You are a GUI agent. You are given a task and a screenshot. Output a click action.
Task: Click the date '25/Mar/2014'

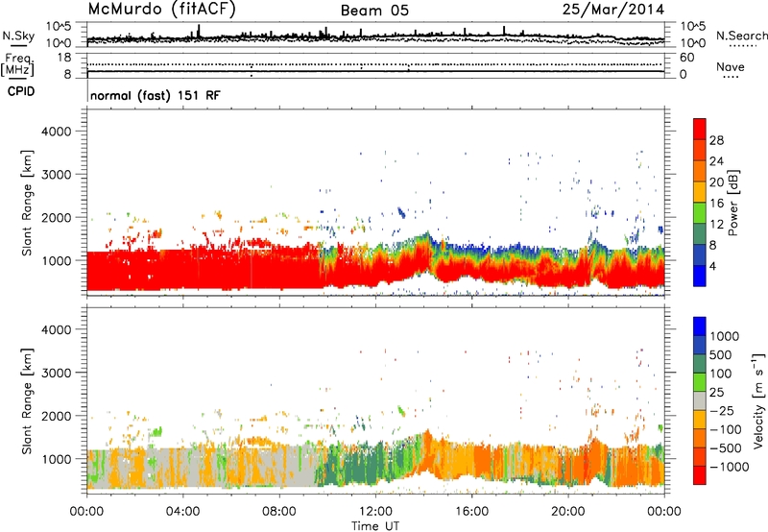(x=613, y=9)
